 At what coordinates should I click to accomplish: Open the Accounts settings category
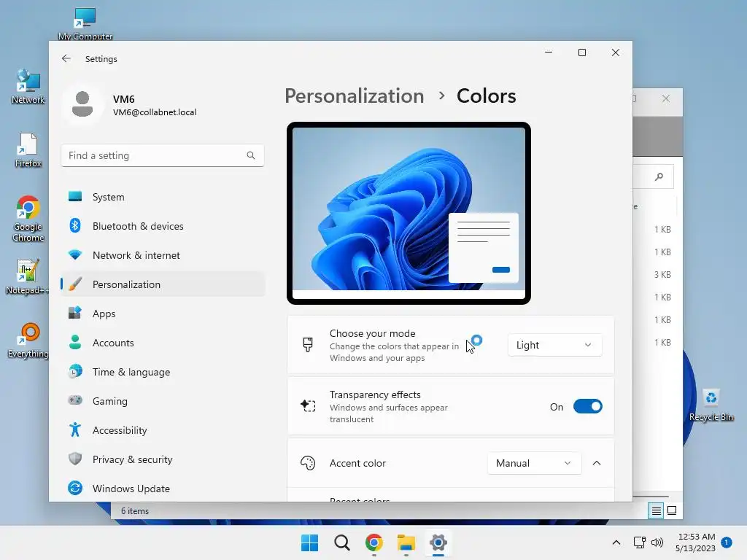[x=163, y=343]
